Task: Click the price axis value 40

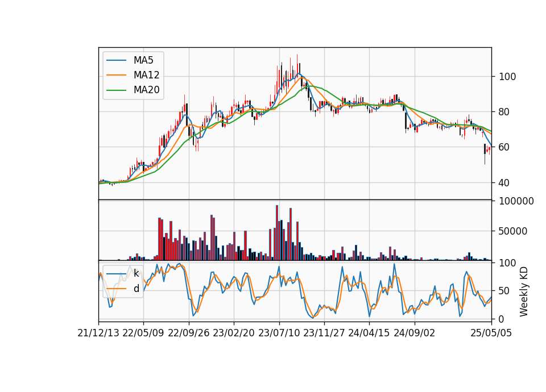Action: pyautogui.click(x=503, y=182)
